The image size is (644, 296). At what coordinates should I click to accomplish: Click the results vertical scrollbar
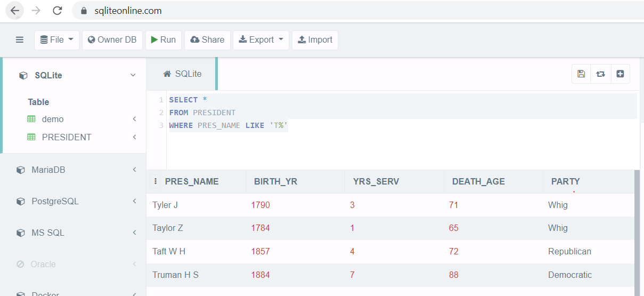[x=637, y=233]
